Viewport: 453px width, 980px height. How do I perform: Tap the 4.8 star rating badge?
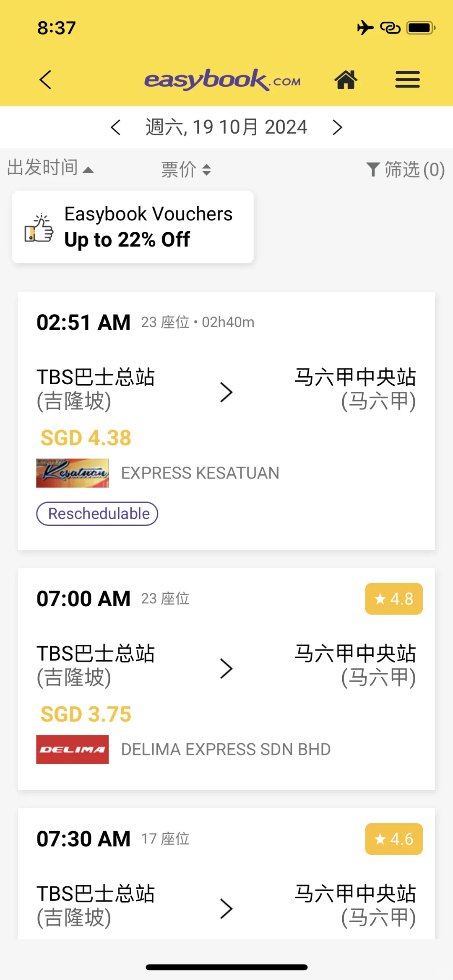394,599
